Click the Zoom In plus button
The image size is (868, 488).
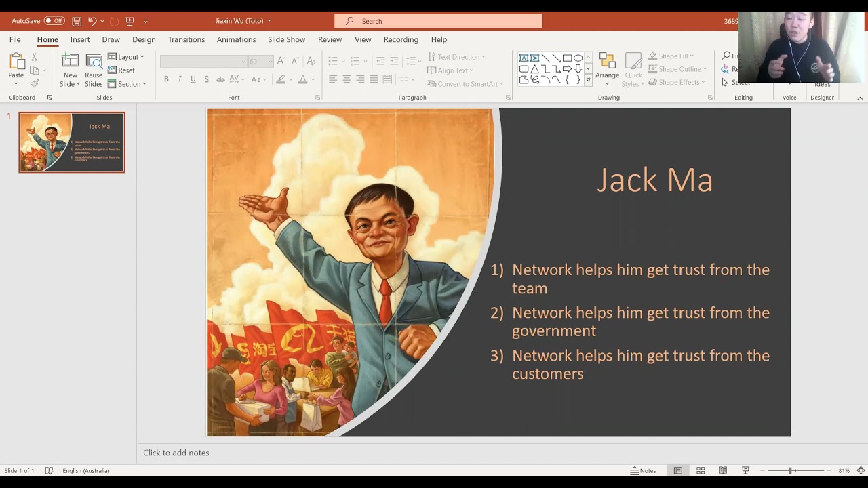[829, 470]
